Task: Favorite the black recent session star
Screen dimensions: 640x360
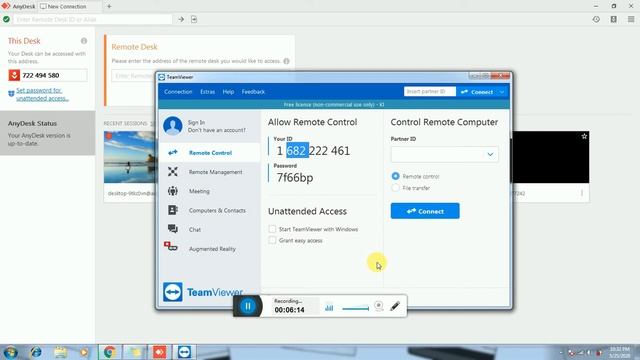Action: click(x=584, y=136)
